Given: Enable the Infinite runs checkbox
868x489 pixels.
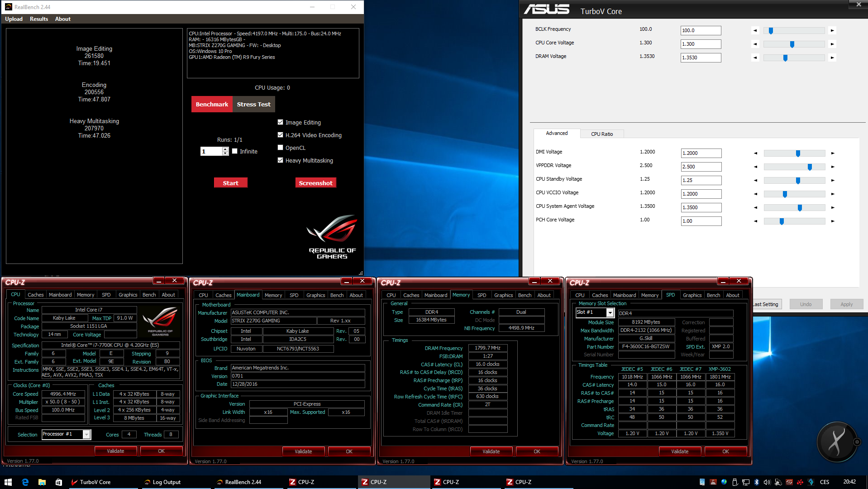Looking at the screenshot, I should coord(234,151).
